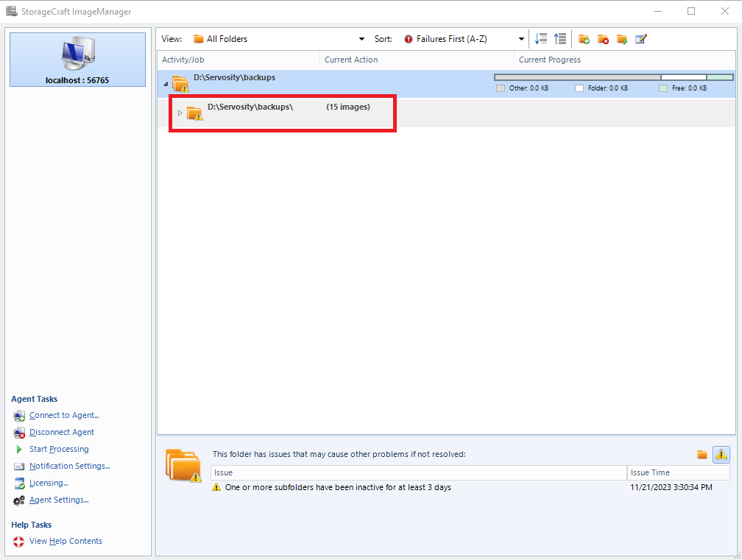The height and width of the screenshot is (560, 742).
Task: Click the folder icon above the warning button
Action: click(x=702, y=454)
